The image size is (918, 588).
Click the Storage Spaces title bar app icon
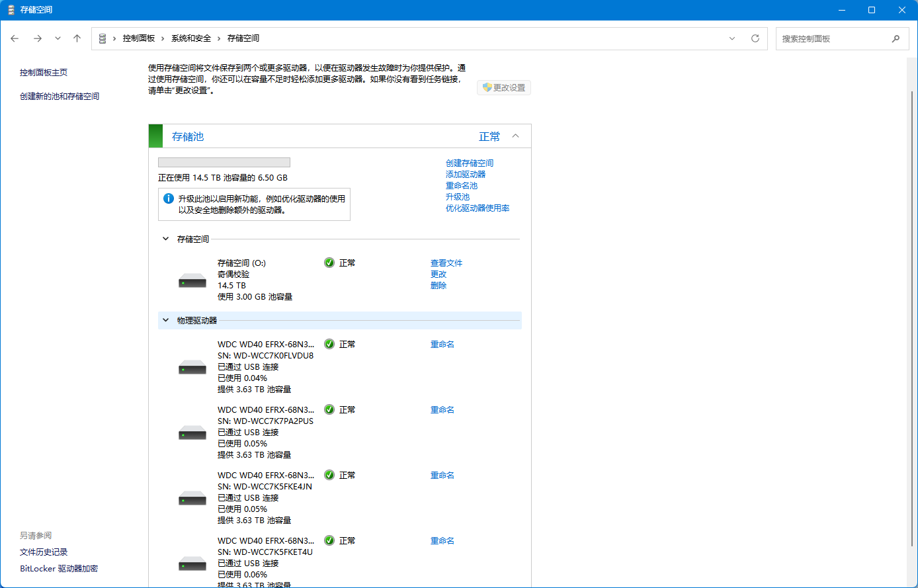point(11,10)
